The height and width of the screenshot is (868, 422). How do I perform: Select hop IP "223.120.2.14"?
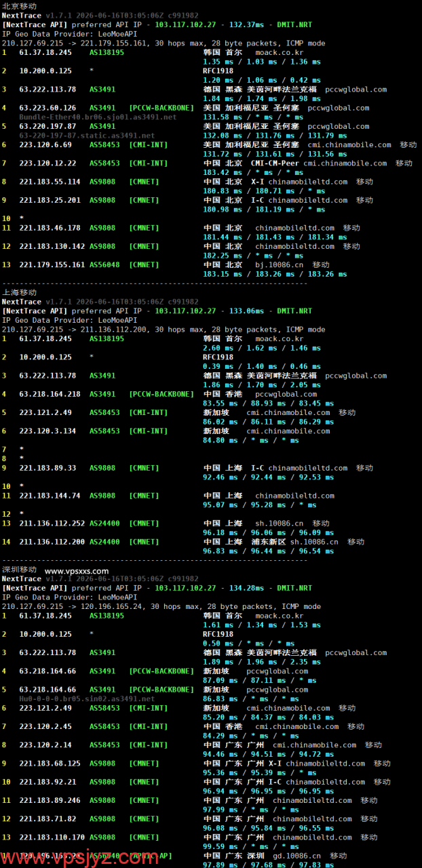click(x=45, y=745)
